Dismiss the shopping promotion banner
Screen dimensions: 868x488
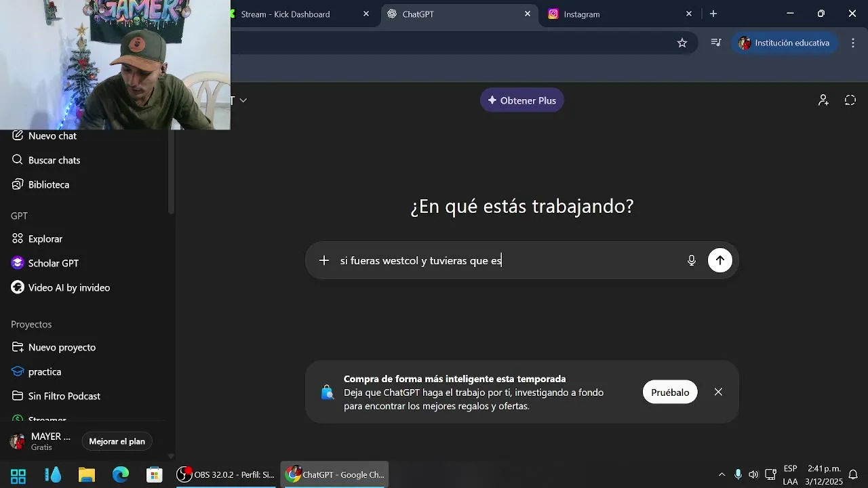(x=718, y=392)
